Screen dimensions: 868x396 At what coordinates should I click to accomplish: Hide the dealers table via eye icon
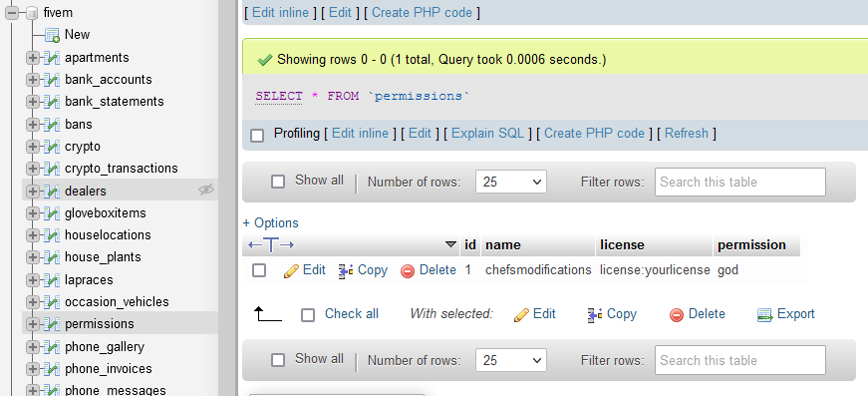[x=206, y=190]
